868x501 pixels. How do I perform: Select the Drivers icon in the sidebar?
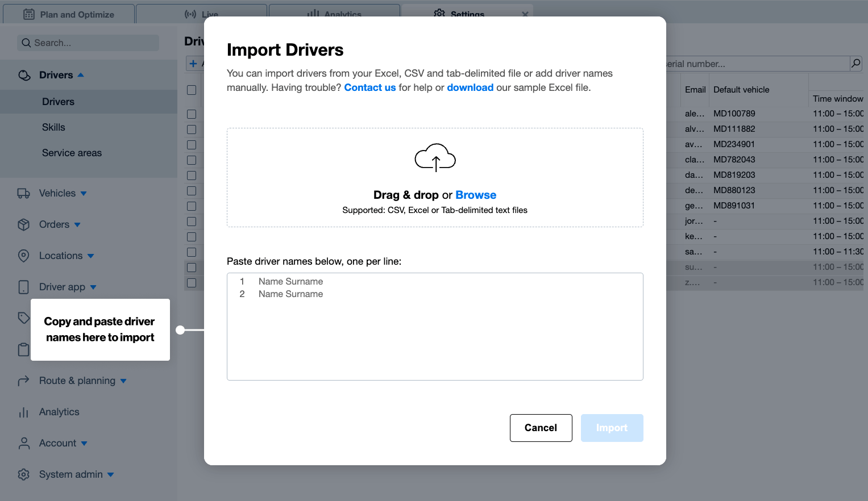pyautogui.click(x=24, y=74)
